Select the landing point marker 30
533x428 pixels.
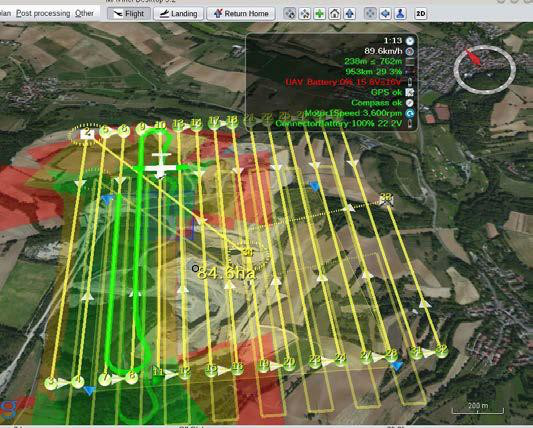(248, 252)
